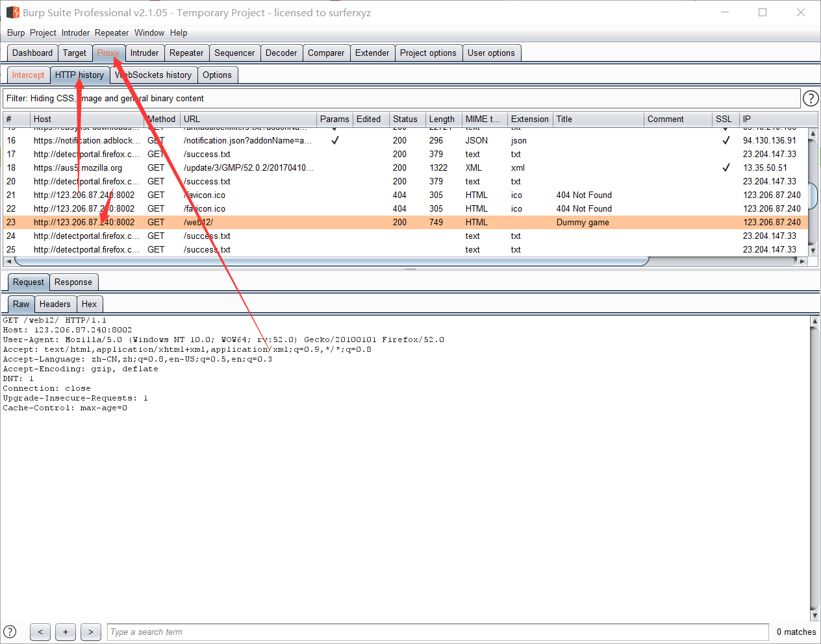The width and height of the screenshot is (821, 644).
Task: Open the Help menu
Action: point(179,32)
